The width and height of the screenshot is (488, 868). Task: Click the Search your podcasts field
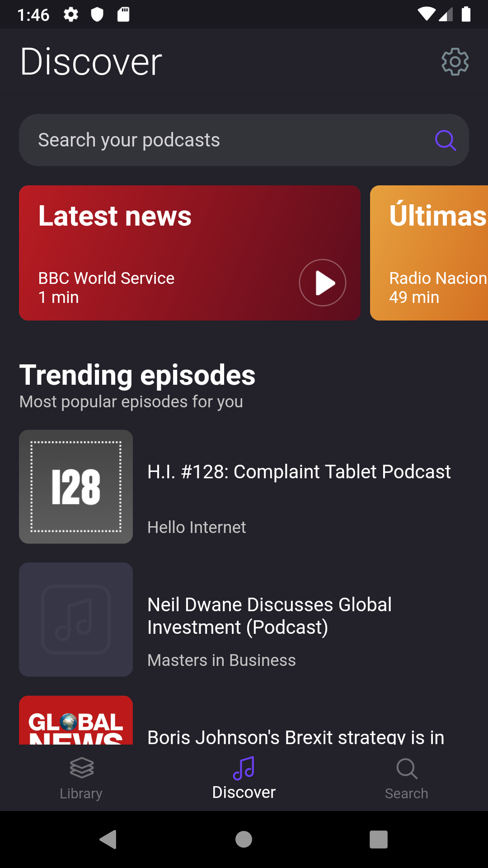point(244,140)
